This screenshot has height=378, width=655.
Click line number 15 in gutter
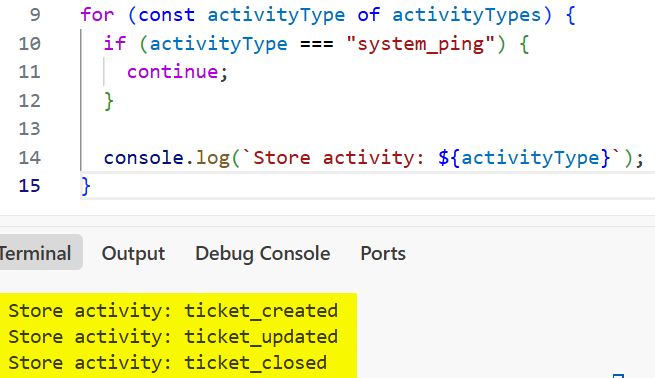29,186
